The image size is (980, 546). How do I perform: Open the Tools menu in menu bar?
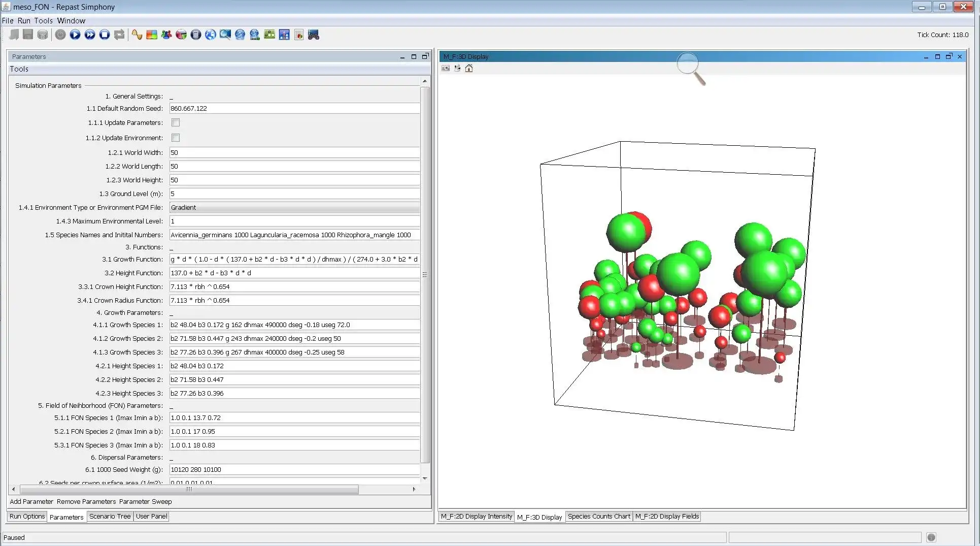click(x=43, y=21)
